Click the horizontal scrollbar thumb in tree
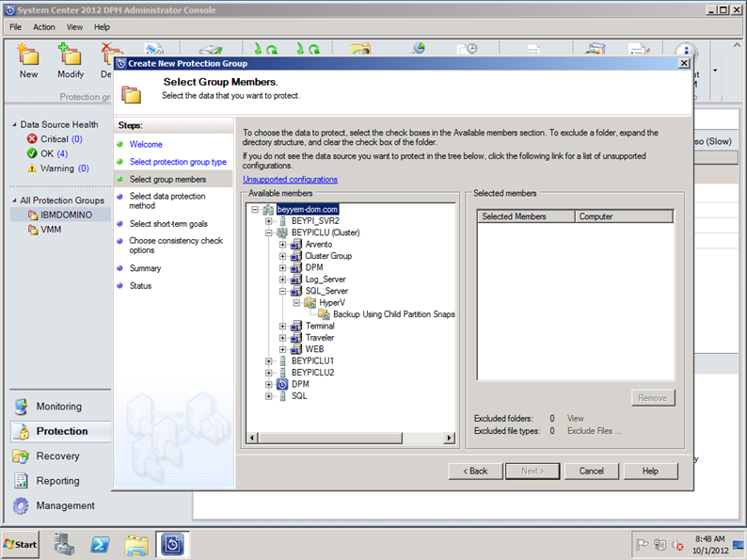The height and width of the screenshot is (560, 747). click(x=330, y=438)
